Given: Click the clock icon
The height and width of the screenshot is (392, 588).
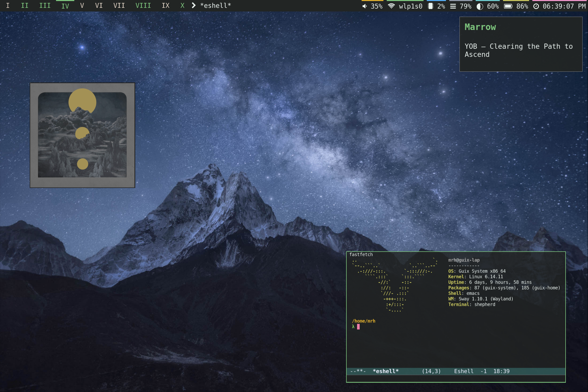Looking at the screenshot, I should point(536,6).
